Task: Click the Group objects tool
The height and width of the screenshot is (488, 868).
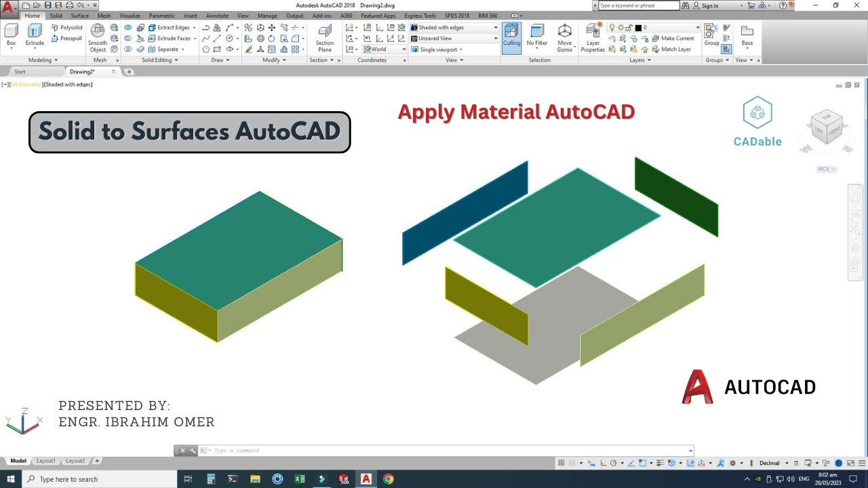Action: pos(711,35)
